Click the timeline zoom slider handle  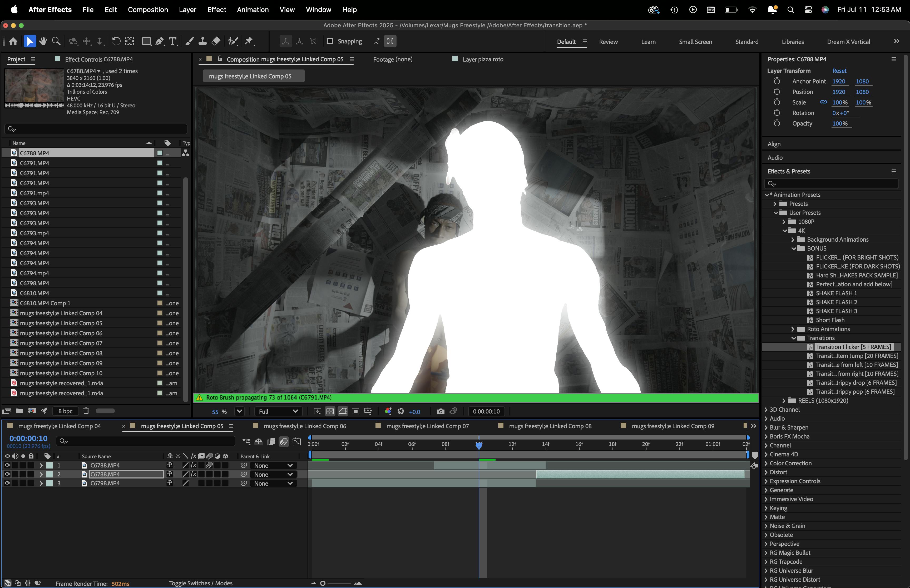(323, 583)
